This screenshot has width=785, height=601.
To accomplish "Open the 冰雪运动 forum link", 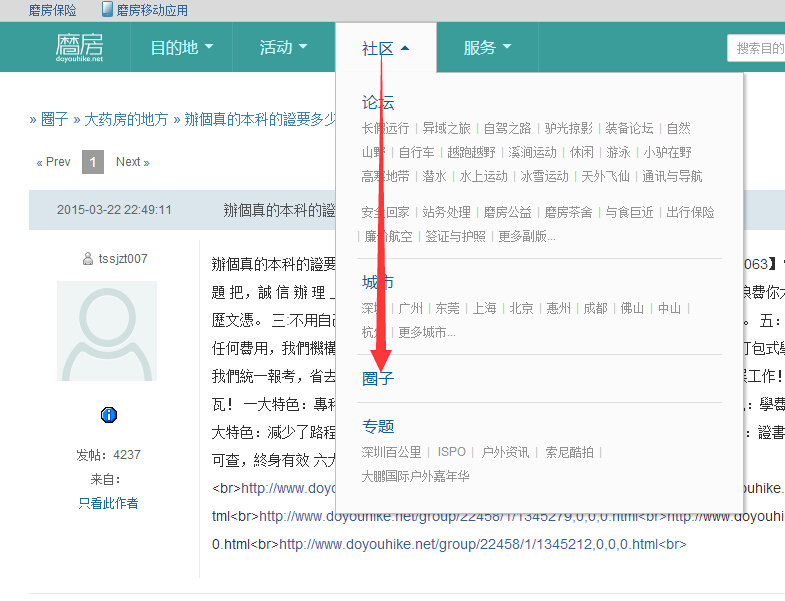I will 544,176.
